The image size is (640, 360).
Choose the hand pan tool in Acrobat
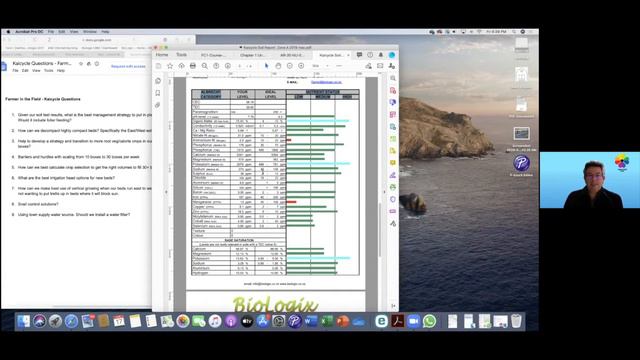(278, 66)
